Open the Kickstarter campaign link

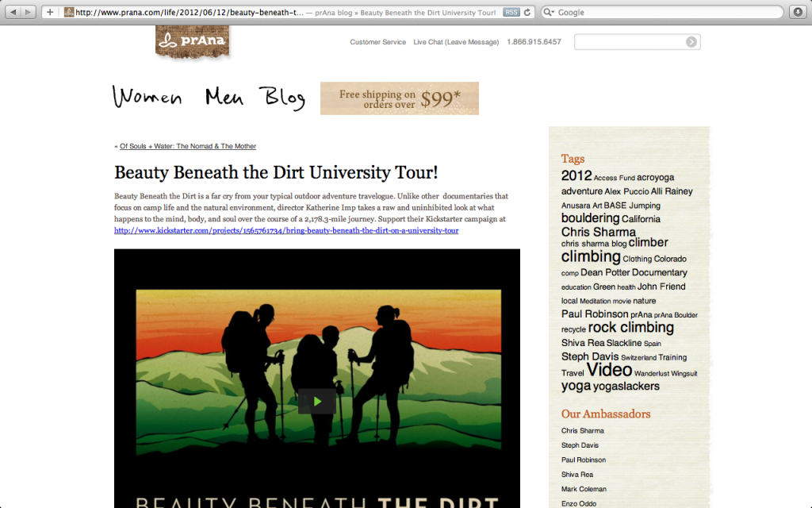pyautogui.click(x=286, y=231)
